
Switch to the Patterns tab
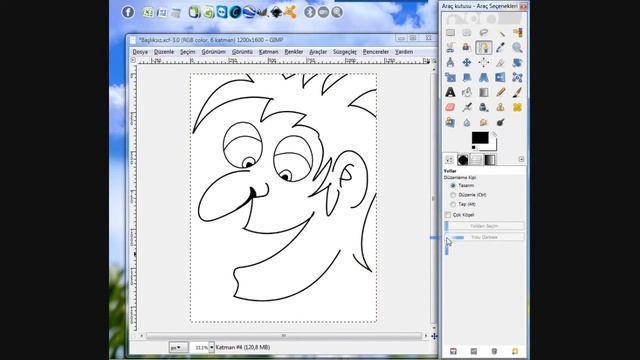476,160
